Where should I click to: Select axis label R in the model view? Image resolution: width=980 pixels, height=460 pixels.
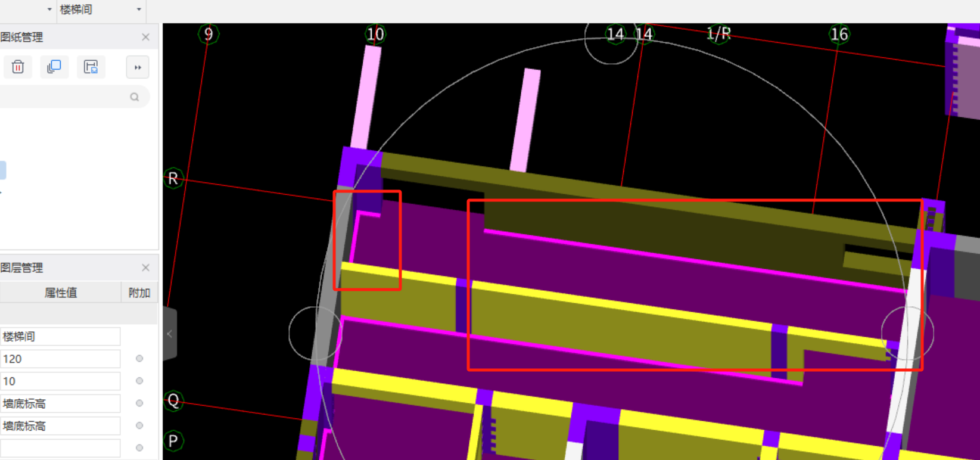[x=173, y=178]
